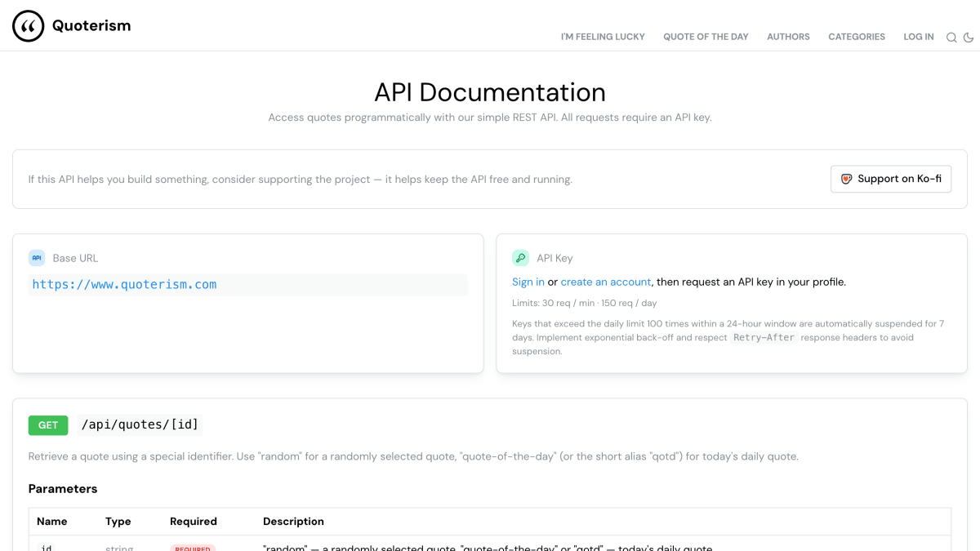Follow the Sign in link

[x=528, y=282]
